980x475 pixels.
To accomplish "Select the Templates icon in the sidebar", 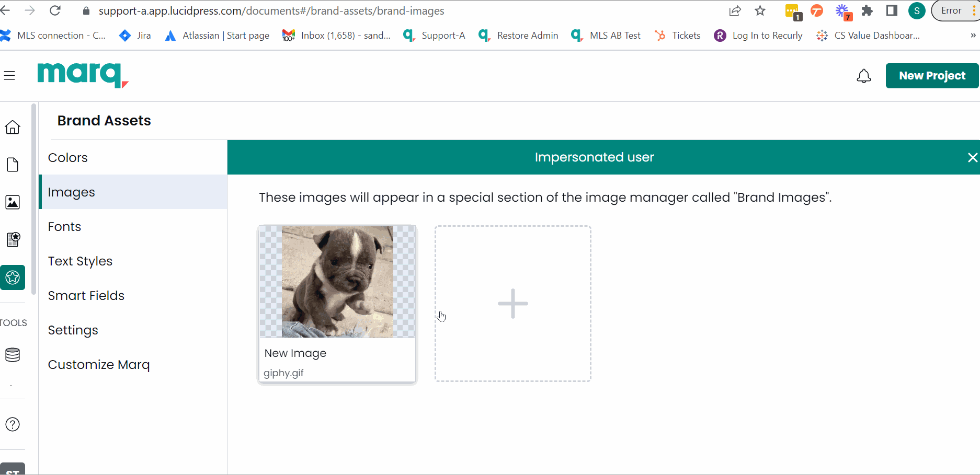I will (x=12, y=240).
